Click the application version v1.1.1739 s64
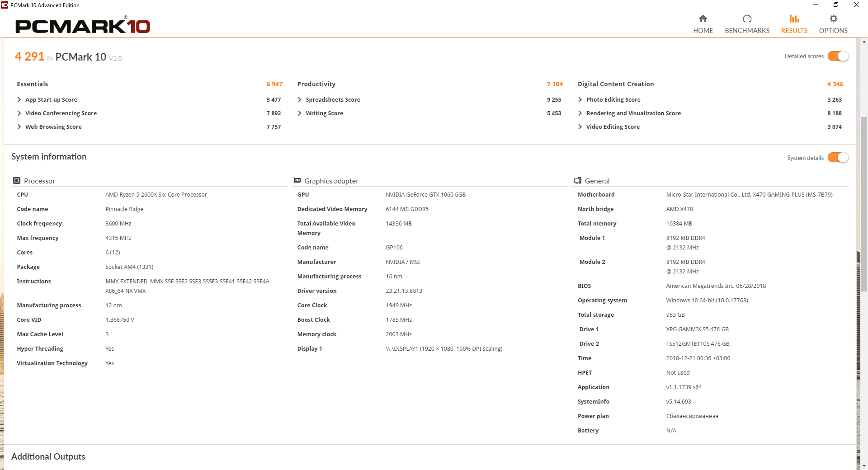 tap(684, 387)
